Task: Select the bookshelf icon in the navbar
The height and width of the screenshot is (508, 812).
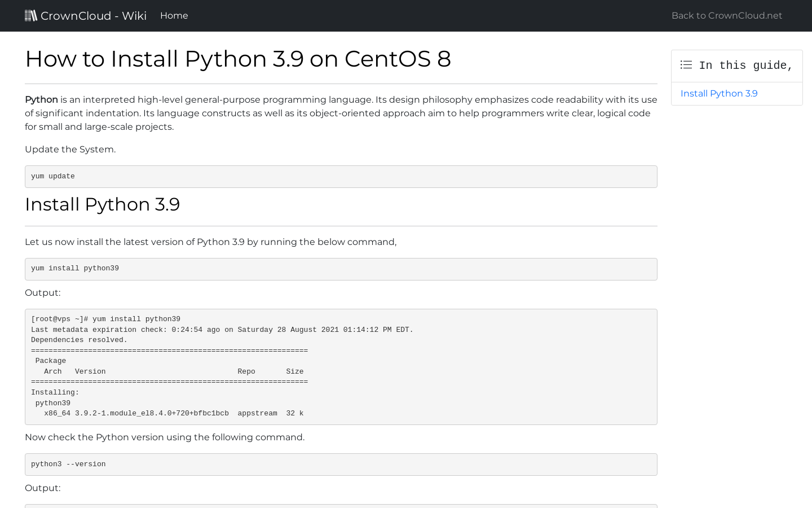Action: [31, 15]
